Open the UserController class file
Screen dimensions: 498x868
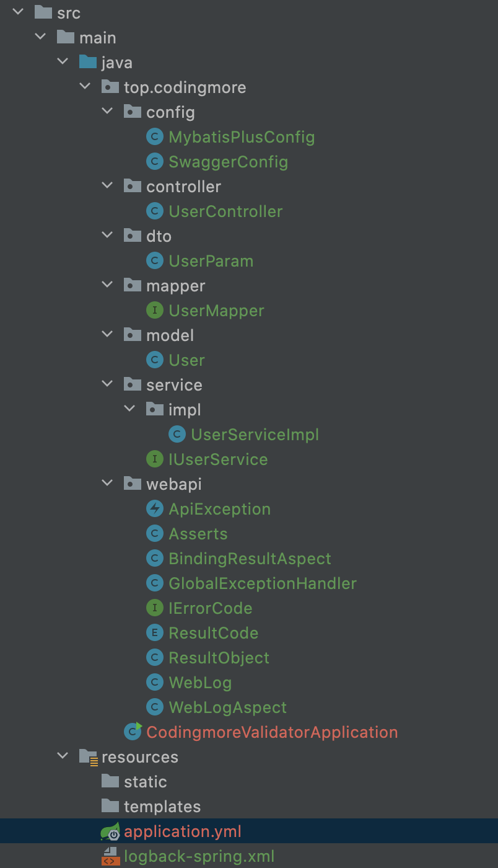[225, 211]
